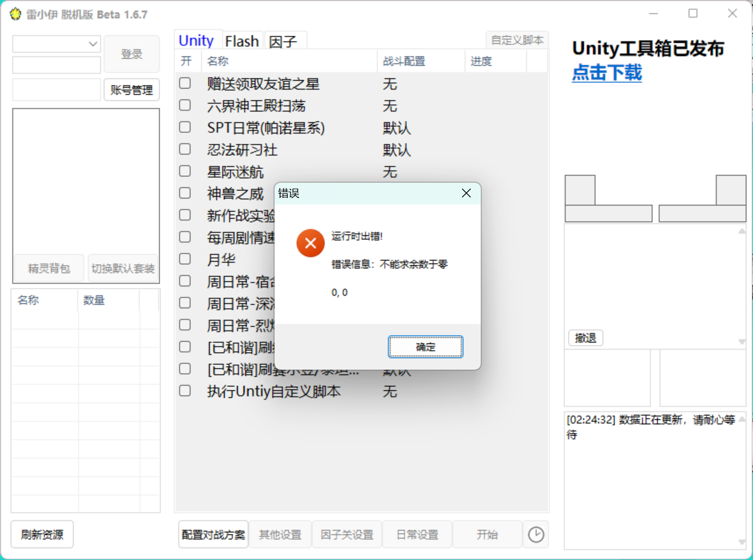Click the 刷新资源 refresh button
The width and height of the screenshot is (753, 560).
[x=42, y=534]
